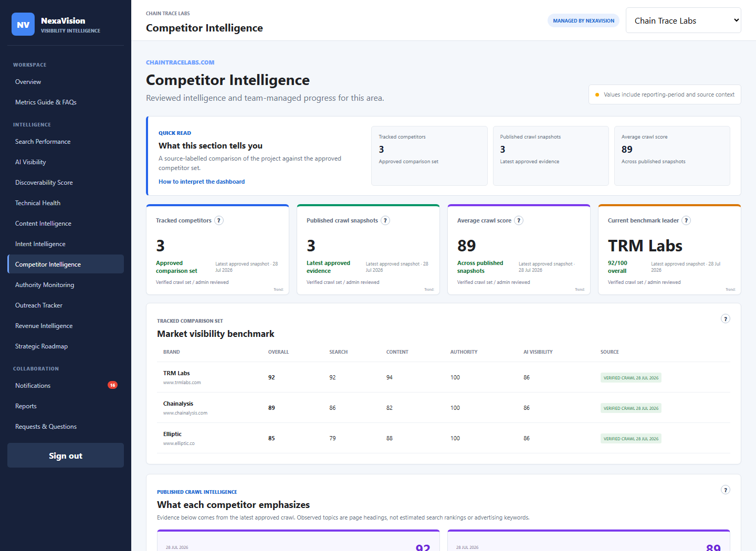This screenshot has width=756, height=551.
Task: Click Elliptic overall score 85
Action: (271, 438)
